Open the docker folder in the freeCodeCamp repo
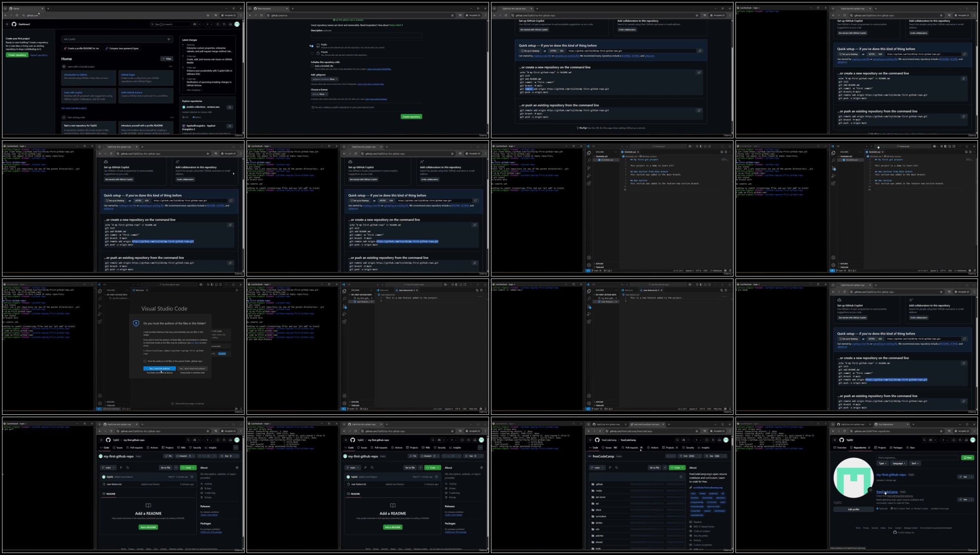This screenshot has height=555, width=980. pos(599,523)
